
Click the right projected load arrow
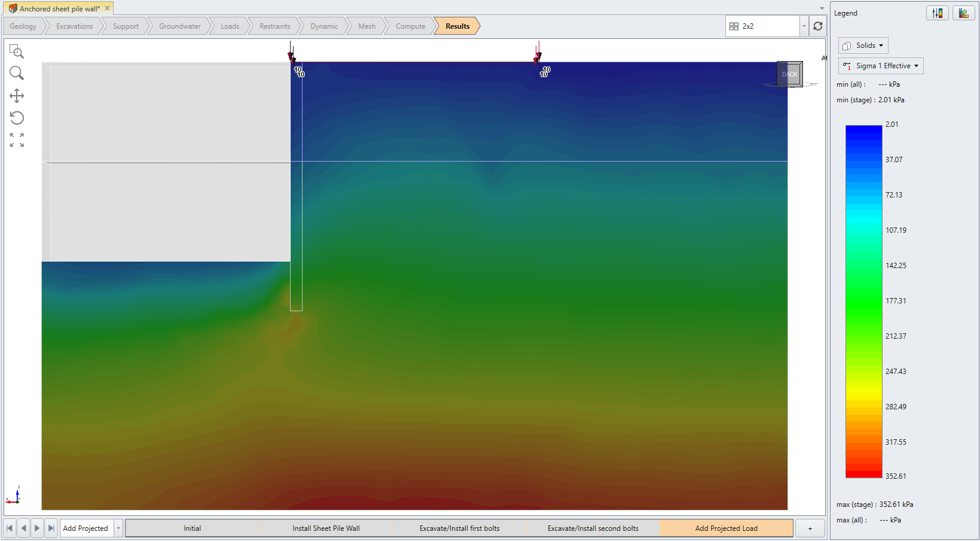point(538,53)
